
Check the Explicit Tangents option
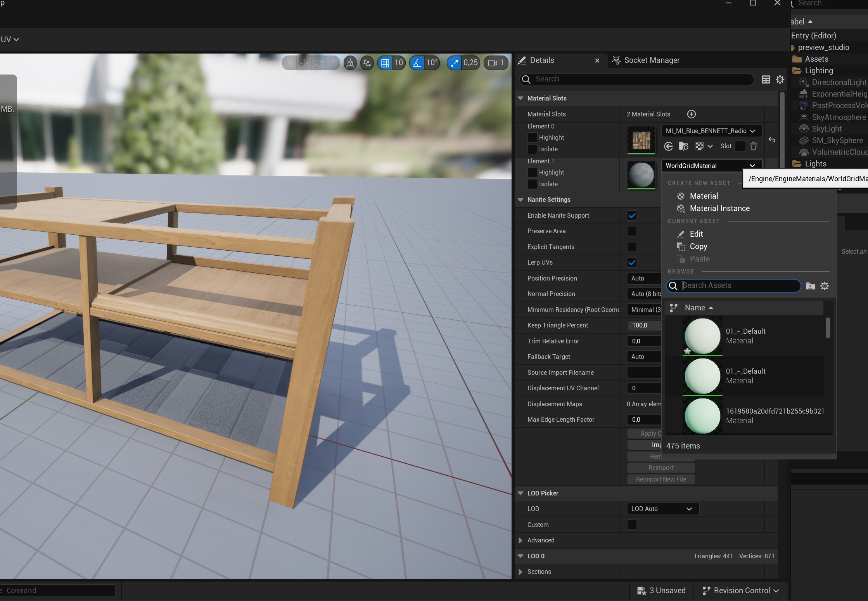632,247
